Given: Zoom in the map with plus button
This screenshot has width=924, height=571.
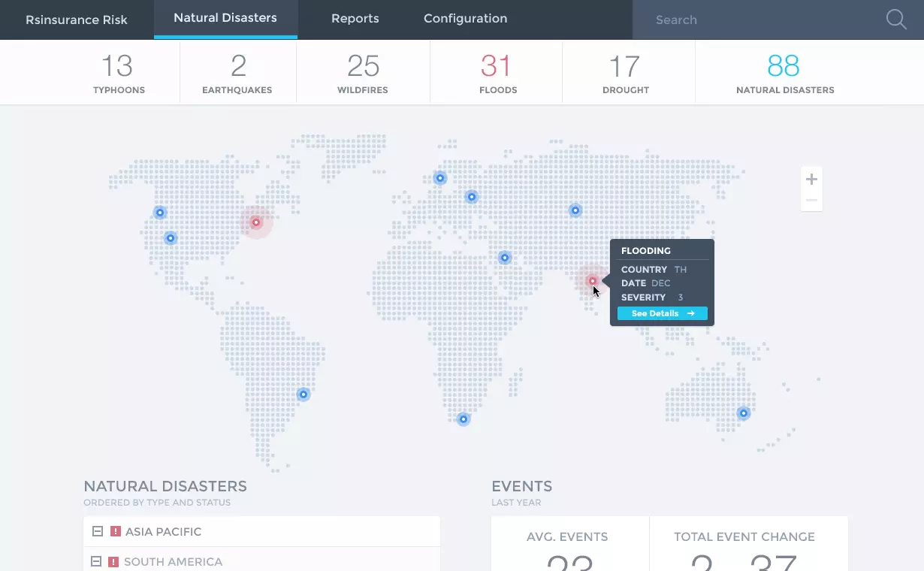Looking at the screenshot, I should [x=811, y=180].
